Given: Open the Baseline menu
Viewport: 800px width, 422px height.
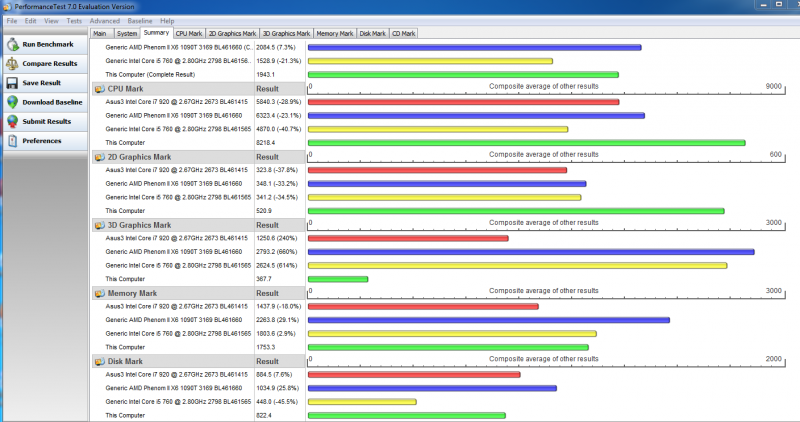Looking at the screenshot, I should pos(140,20).
